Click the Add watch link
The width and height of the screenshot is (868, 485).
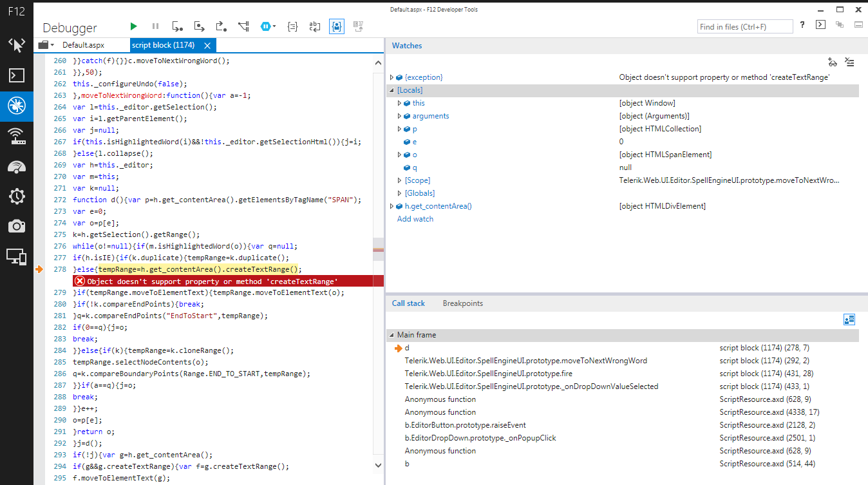pos(415,219)
